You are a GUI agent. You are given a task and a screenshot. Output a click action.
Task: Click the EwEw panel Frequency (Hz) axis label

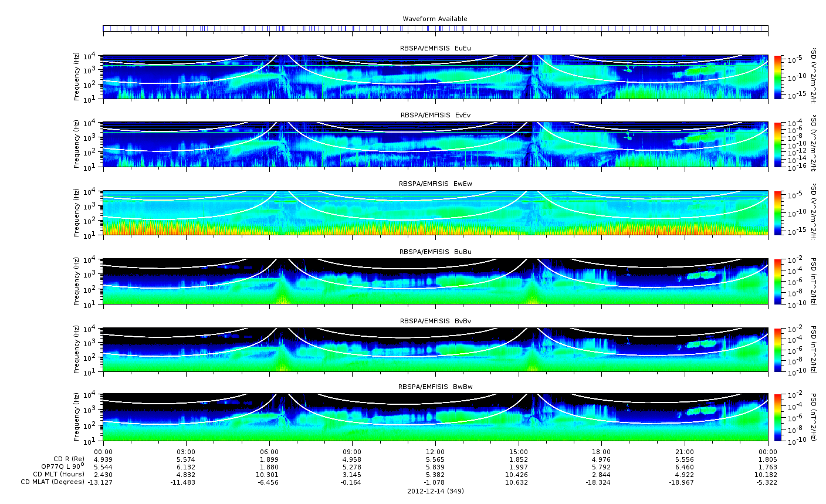77,212
